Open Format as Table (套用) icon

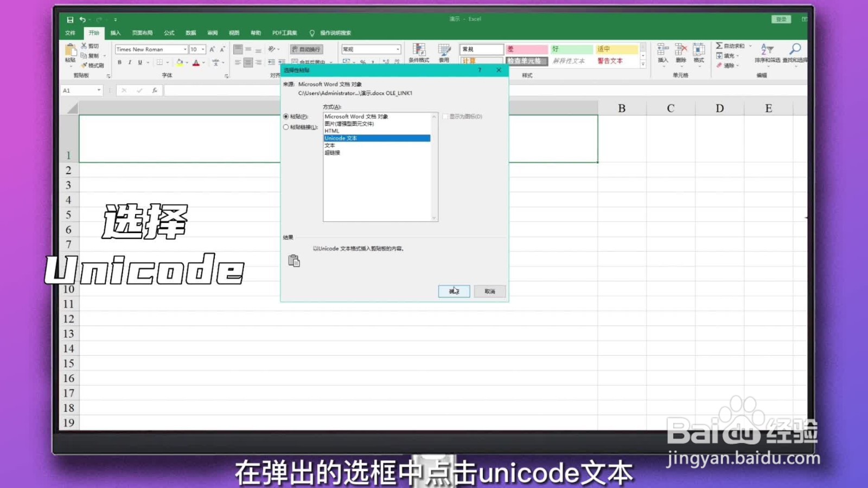[x=444, y=53]
